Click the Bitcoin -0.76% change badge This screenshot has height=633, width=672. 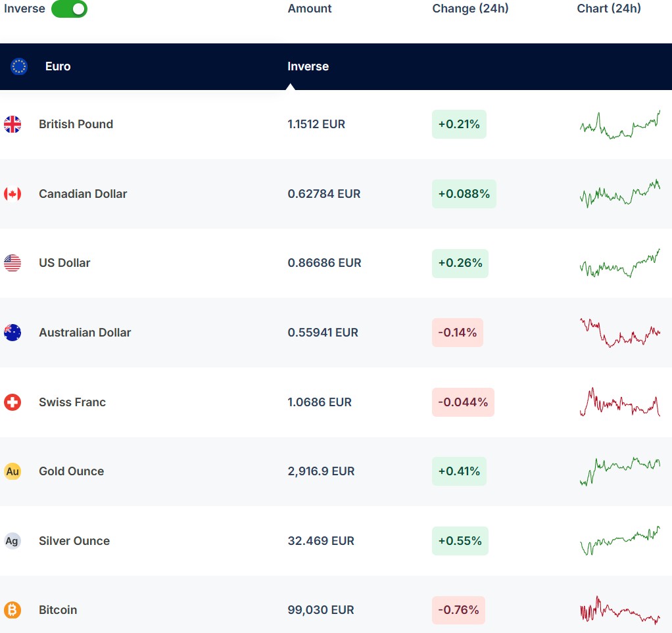[x=458, y=610]
